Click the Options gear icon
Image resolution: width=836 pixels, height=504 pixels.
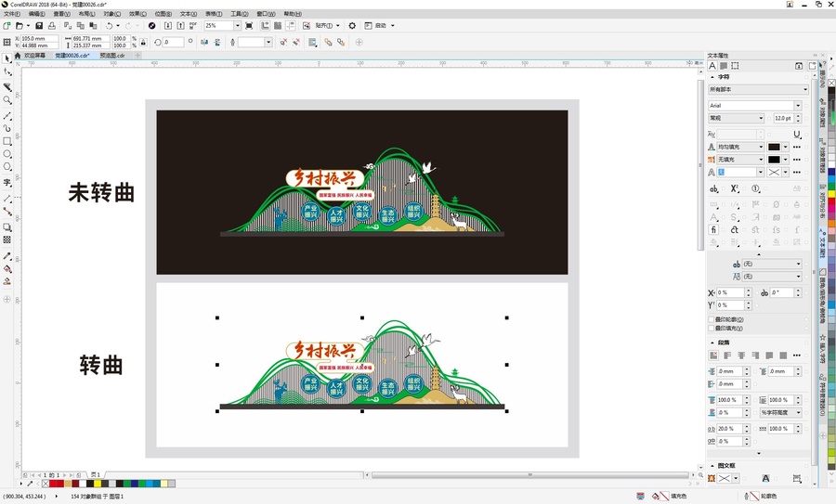(352, 26)
